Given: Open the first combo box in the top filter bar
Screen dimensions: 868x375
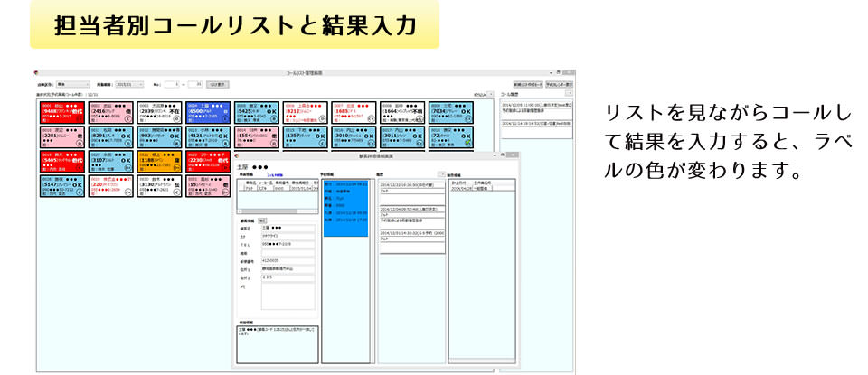Looking at the screenshot, I should [x=73, y=84].
